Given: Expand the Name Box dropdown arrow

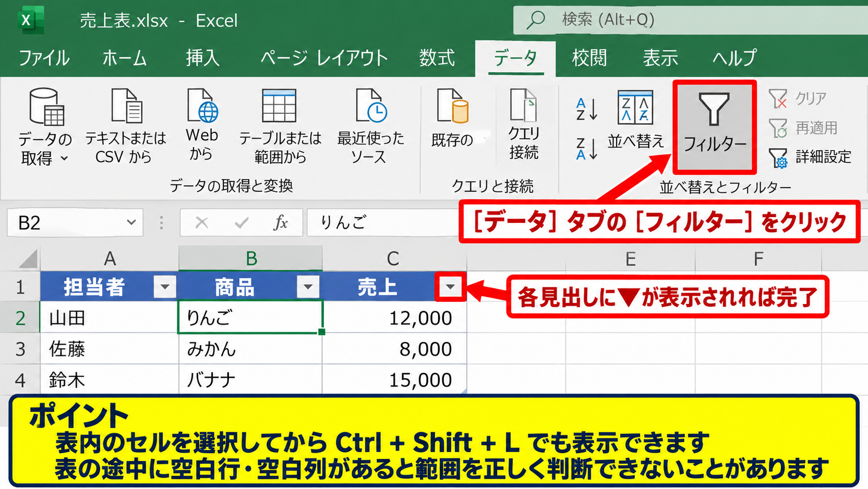Looking at the screenshot, I should point(131,222).
